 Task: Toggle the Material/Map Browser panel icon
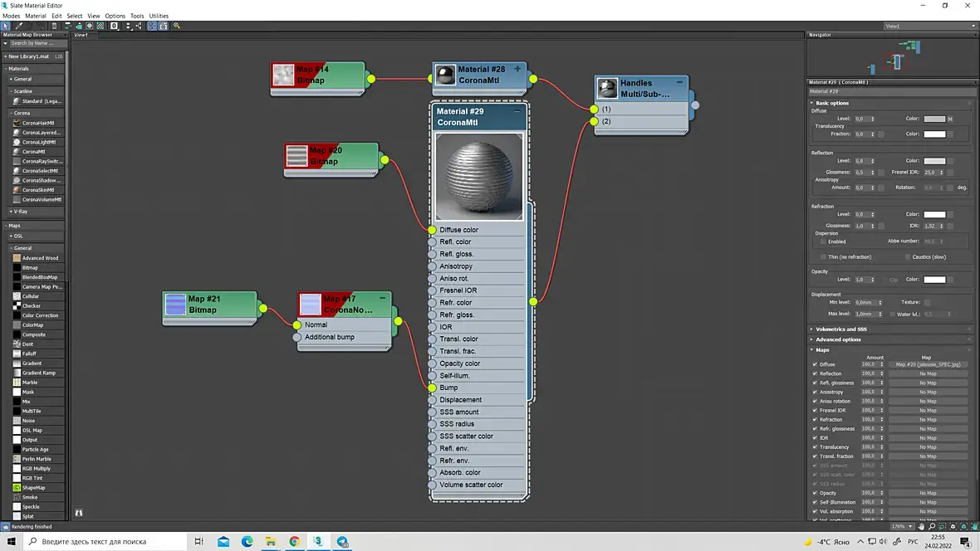click(x=153, y=27)
